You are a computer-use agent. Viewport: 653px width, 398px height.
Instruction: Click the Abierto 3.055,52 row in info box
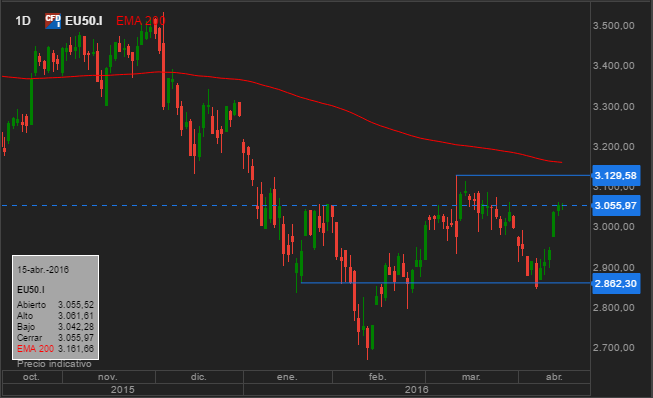tap(55, 305)
